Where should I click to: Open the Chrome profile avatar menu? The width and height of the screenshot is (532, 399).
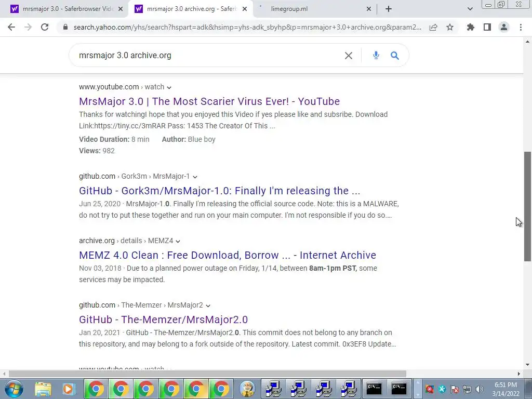click(x=504, y=27)
